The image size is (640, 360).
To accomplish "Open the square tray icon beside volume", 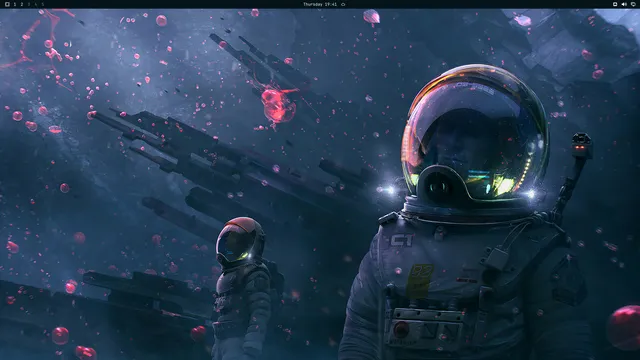I will tap(615, 4).
